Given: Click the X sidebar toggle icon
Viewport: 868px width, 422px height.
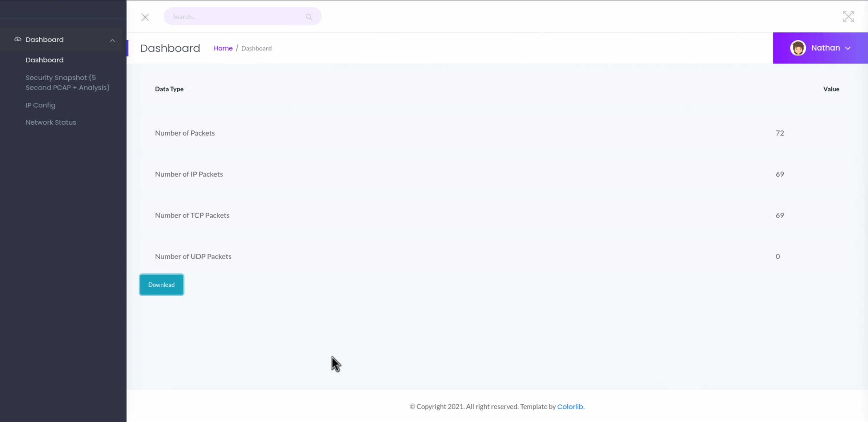Looking at the screenshot, I should pos(145,17).
